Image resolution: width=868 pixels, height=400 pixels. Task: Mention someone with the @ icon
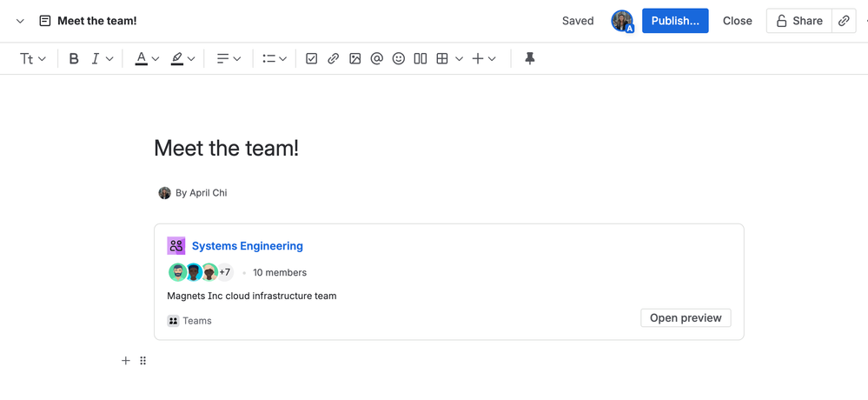pos(376,59)
